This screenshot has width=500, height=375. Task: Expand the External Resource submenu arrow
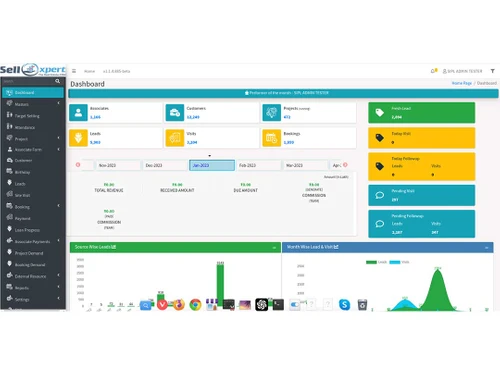tap(59, 275)
